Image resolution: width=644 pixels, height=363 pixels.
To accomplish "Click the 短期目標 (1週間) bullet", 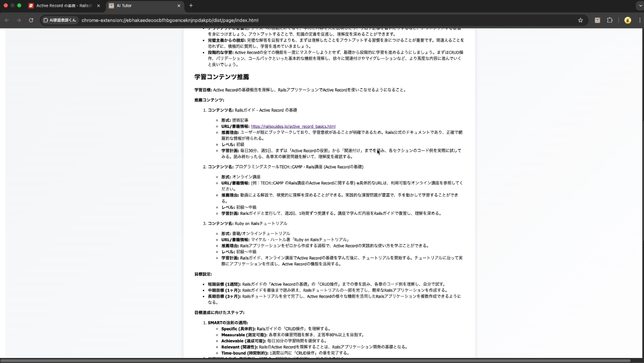I will pyautogui.click(x=327, y=284).
